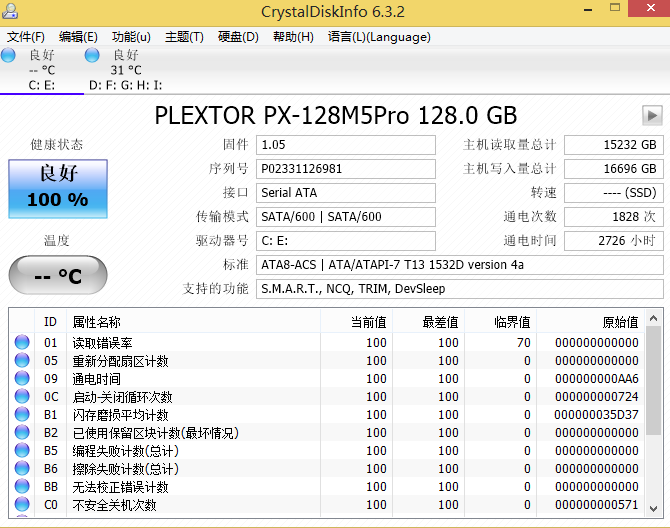Image resolution: width=670 pixels, height=528 pixels.
Task: Click raw value 000000000AA6
Action: coord(597,378)
